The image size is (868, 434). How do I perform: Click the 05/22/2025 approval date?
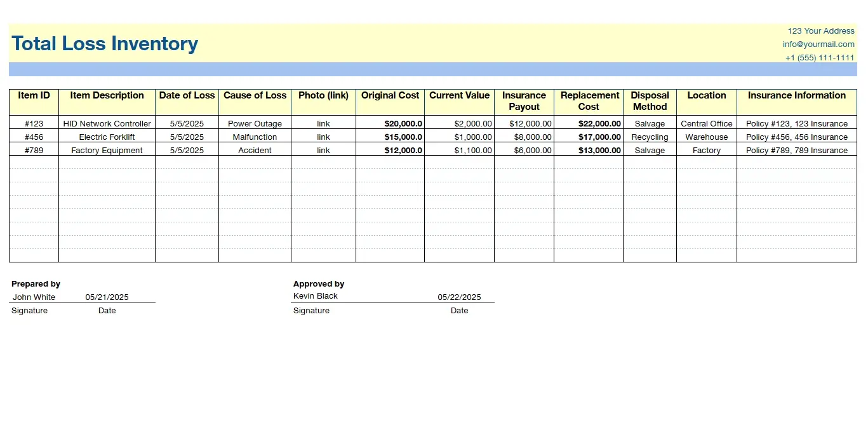point(459,297)
